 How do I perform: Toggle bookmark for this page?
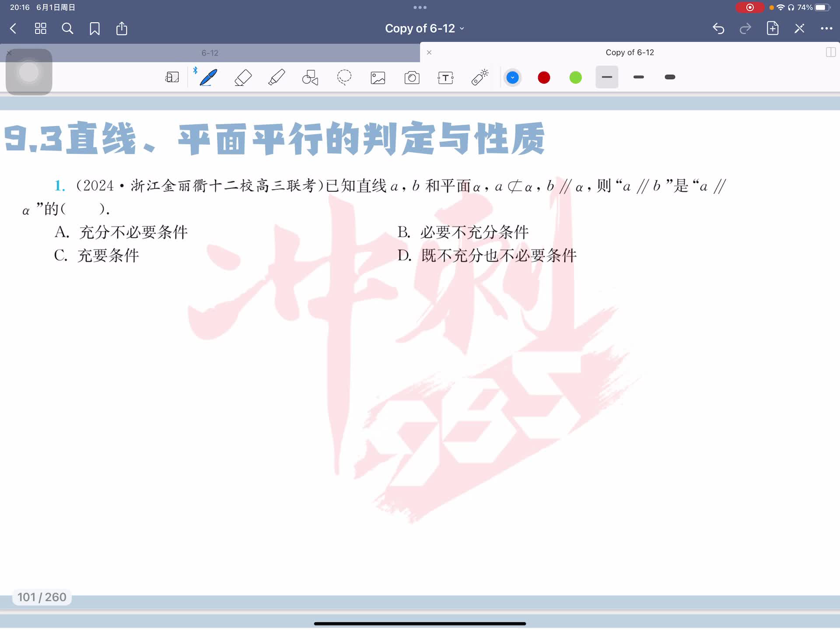click(x=94, y=29)
